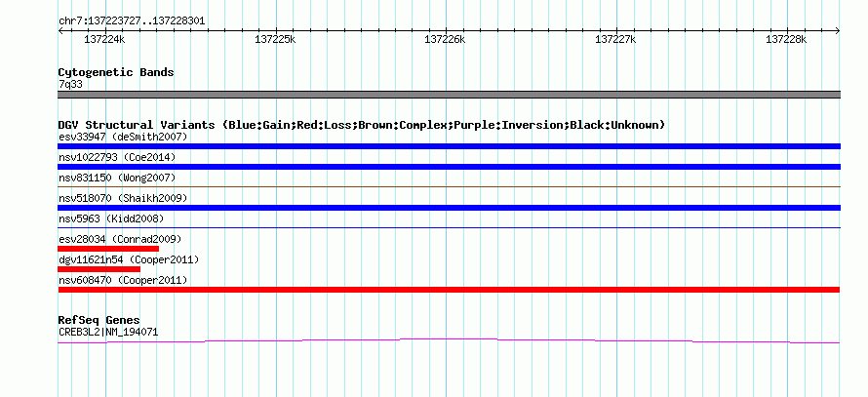The width and height of the screenshot is (868, 397).
Task: Open the nsv608470 (Cooper2011) label
Action: 123,280
